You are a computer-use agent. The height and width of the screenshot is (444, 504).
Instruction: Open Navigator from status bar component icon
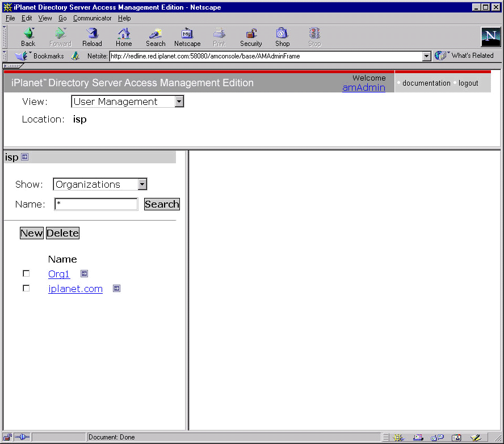point(398,437)
